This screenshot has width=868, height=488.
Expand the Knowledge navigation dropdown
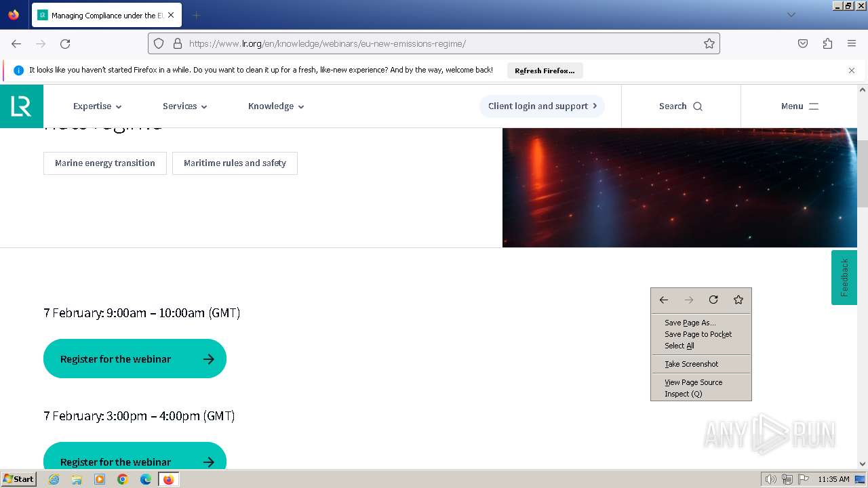click(x=276, y=106)
